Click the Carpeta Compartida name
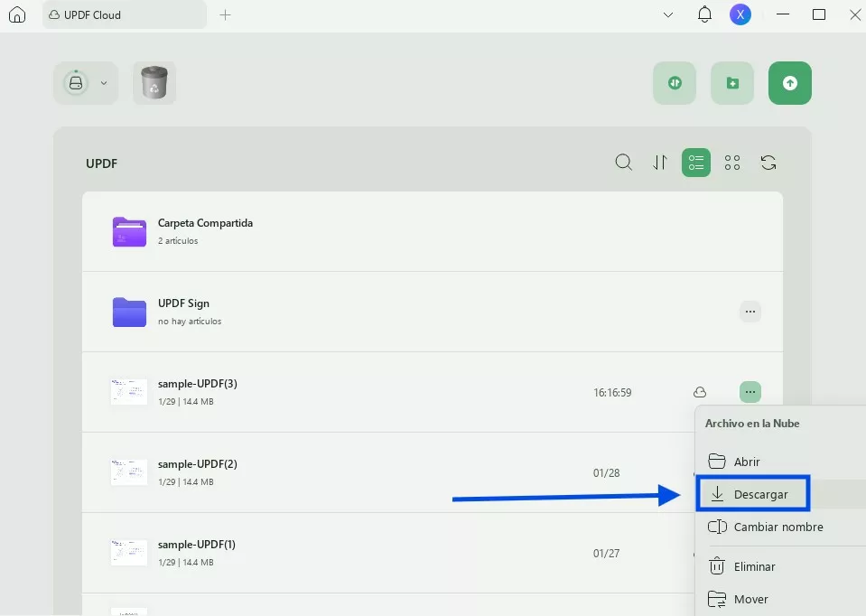Screen dimensions: 866x616 [206, 223]
